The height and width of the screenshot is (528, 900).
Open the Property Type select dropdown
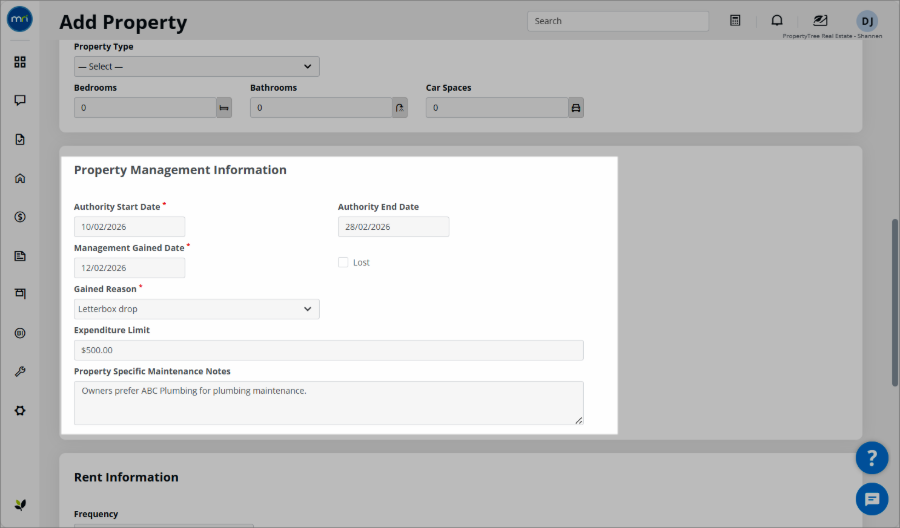coord(197,67)
